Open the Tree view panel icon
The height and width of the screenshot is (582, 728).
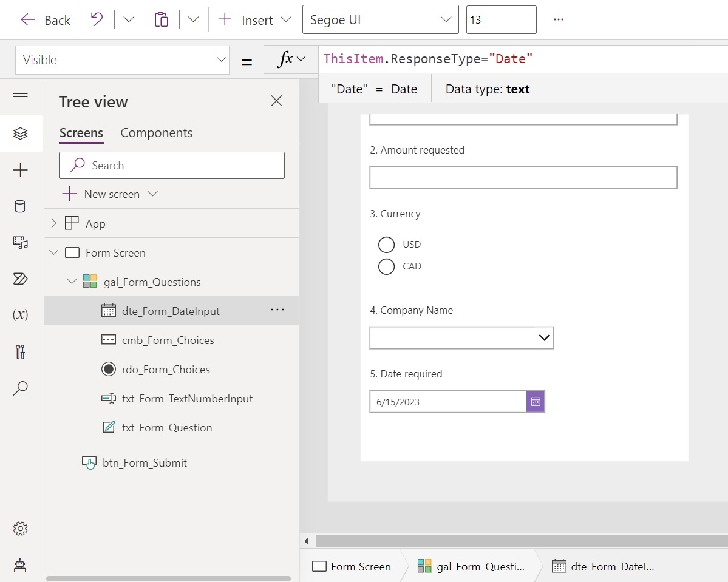[x=20, y=134]
